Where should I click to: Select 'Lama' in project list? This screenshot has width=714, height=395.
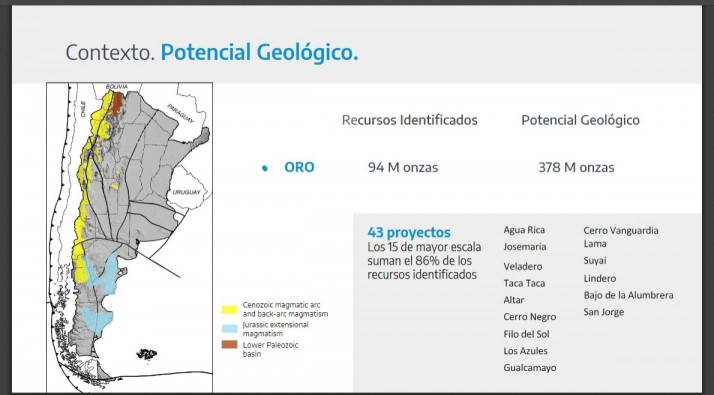tap(595, 244)
